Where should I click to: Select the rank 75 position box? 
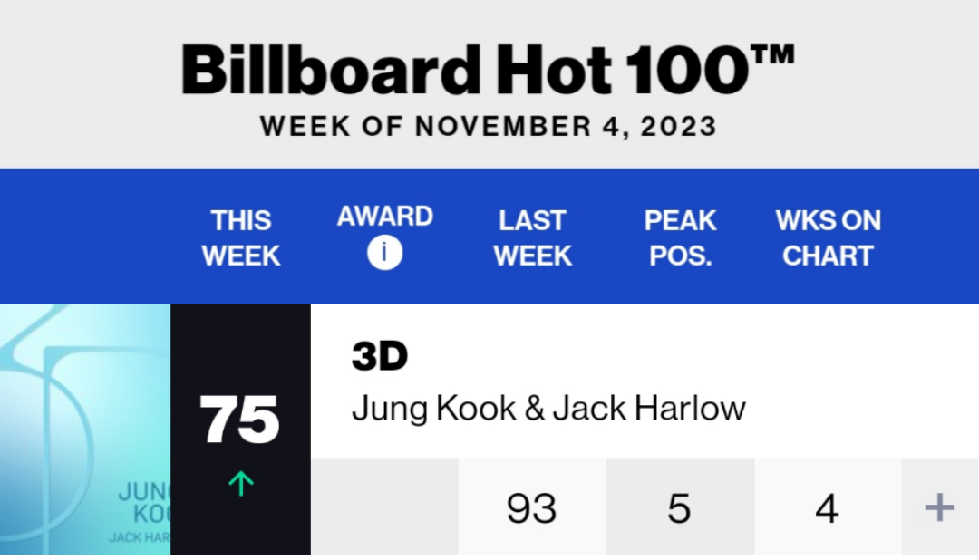[240, 430]
